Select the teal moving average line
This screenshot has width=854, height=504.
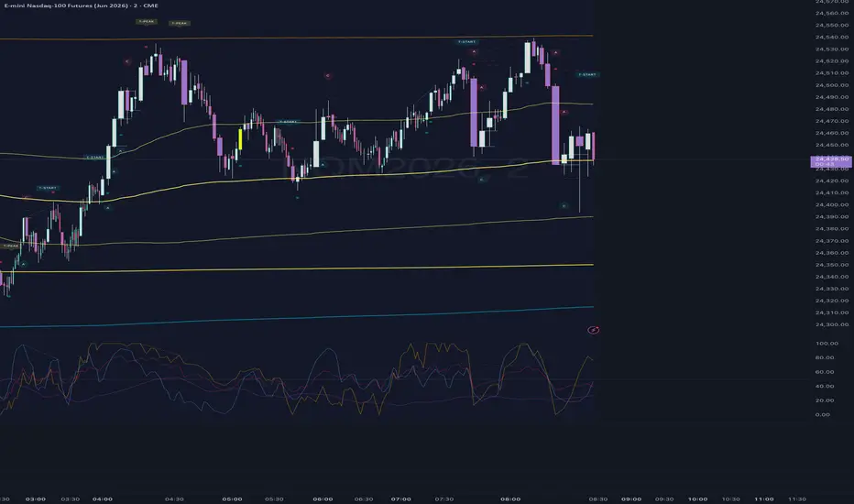click(297, 318)
